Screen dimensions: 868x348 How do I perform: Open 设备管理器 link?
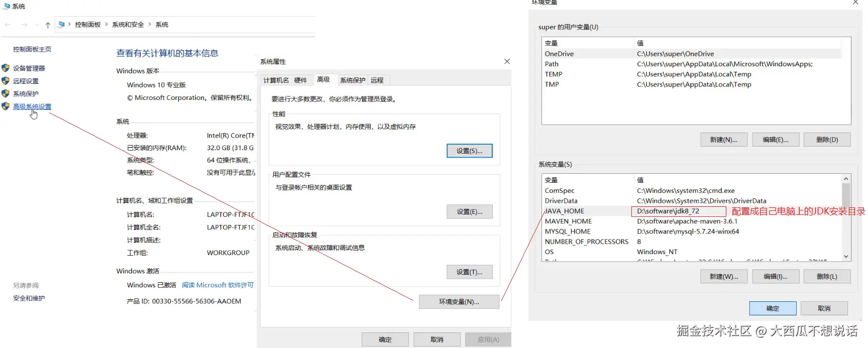(x=29, y=68)
